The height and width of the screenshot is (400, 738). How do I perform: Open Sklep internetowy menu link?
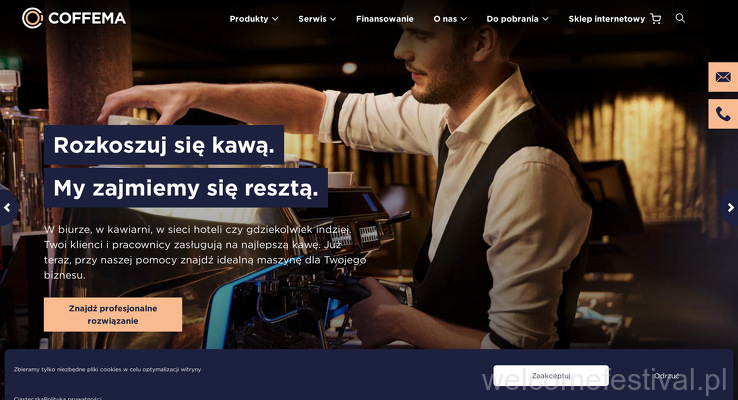click(606, 19)
